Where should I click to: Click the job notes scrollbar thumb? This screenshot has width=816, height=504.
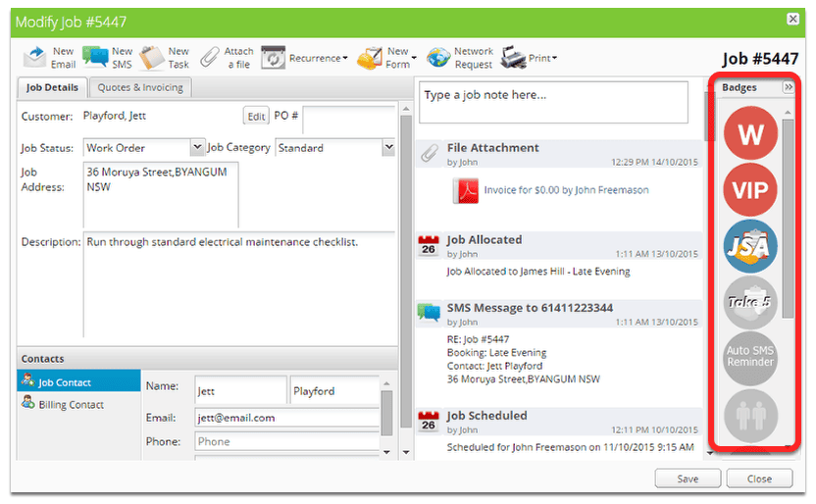708,116
